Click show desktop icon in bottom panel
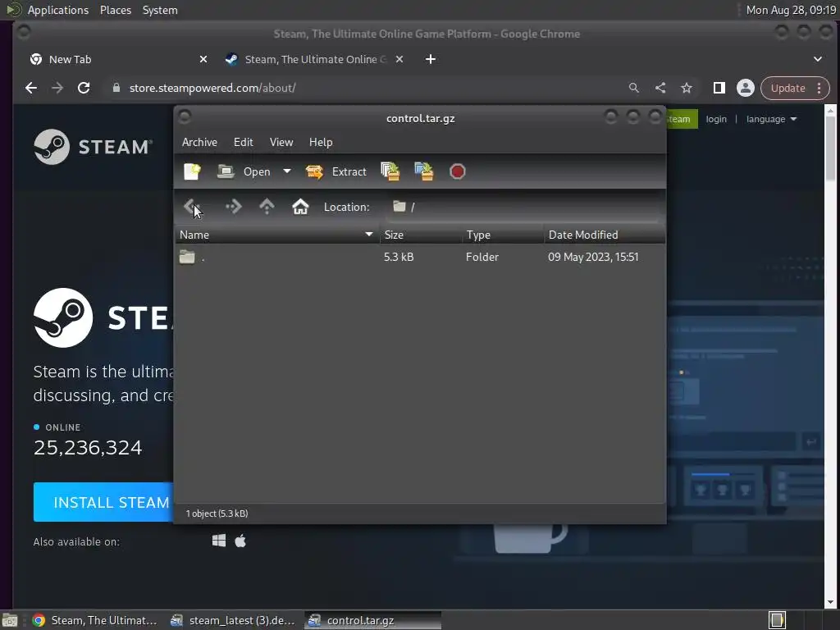Screen dimensions: 840x630 pyautogui.click(x=10, y=620)
